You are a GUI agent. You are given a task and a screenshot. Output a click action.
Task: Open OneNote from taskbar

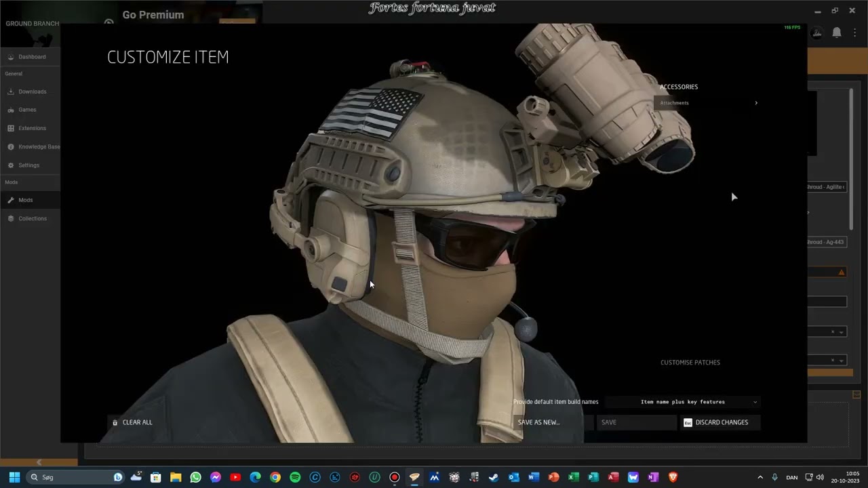653,477
